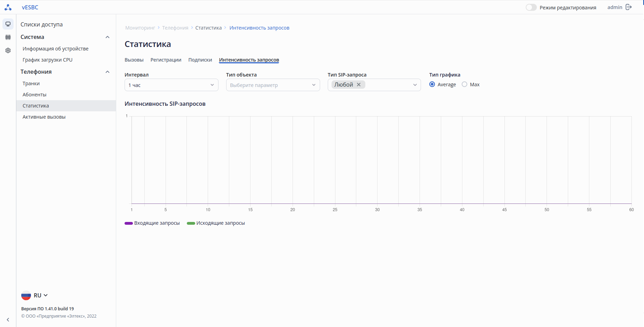Collapse sidebar with bottom-left arrow icon

[x=8, y=320]
